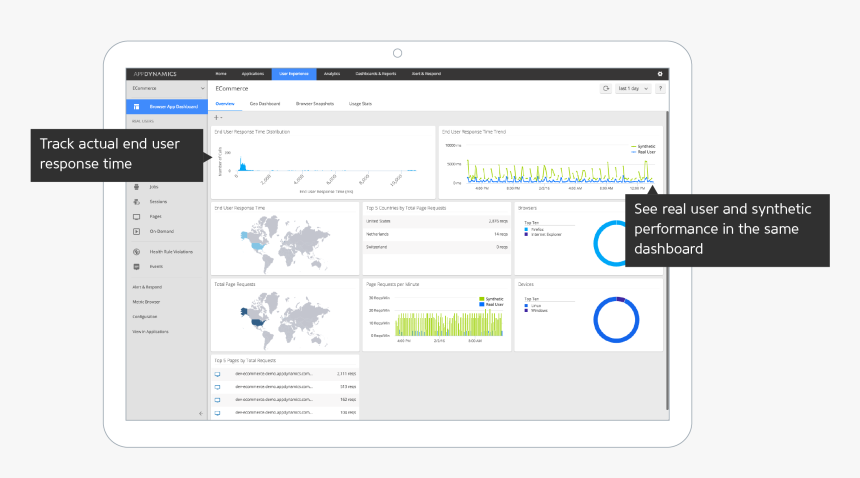The image size is (860, 478).
Task: Open the Browser Snapshots tab
Action: coord(315,104)
